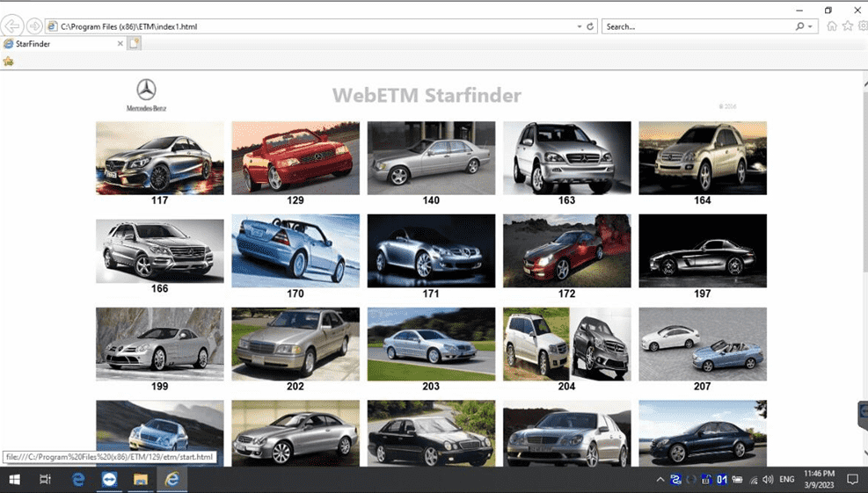Open the model 203 sedan thumbnail
Screen dimensions: 868x493
(431, 344)
